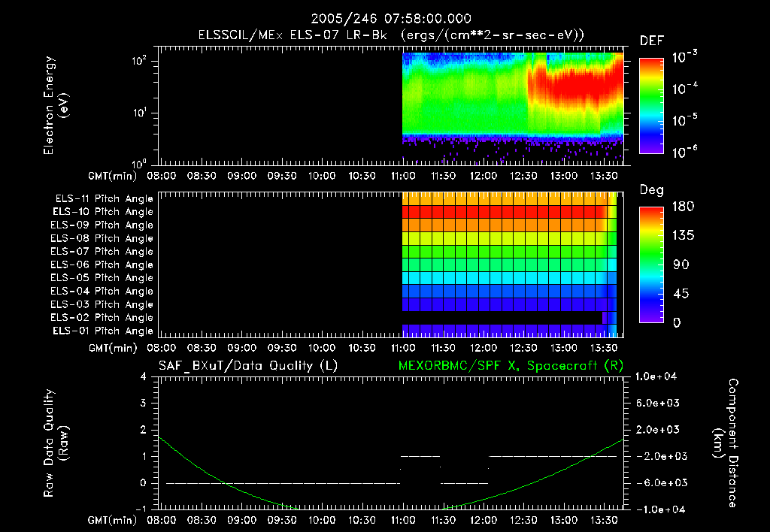Image resolution: width=770 pixels, height=532 pixels.
Task: Click the 13:30 time label under the bottom plot
Action: [604, 520]
